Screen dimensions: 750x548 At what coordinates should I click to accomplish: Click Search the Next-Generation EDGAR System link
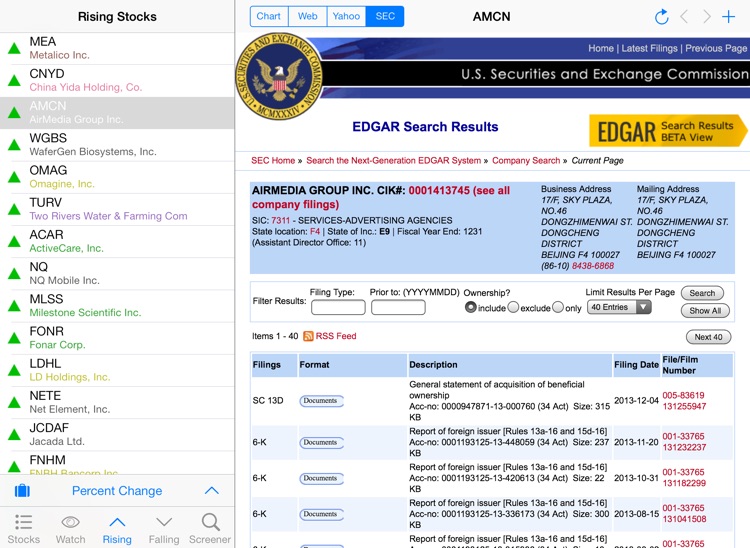pos(394,161)
